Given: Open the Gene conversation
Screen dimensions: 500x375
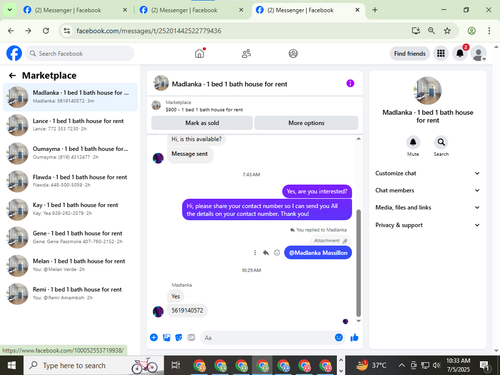Looking at the screenshot, I should (x=70, y=237).
